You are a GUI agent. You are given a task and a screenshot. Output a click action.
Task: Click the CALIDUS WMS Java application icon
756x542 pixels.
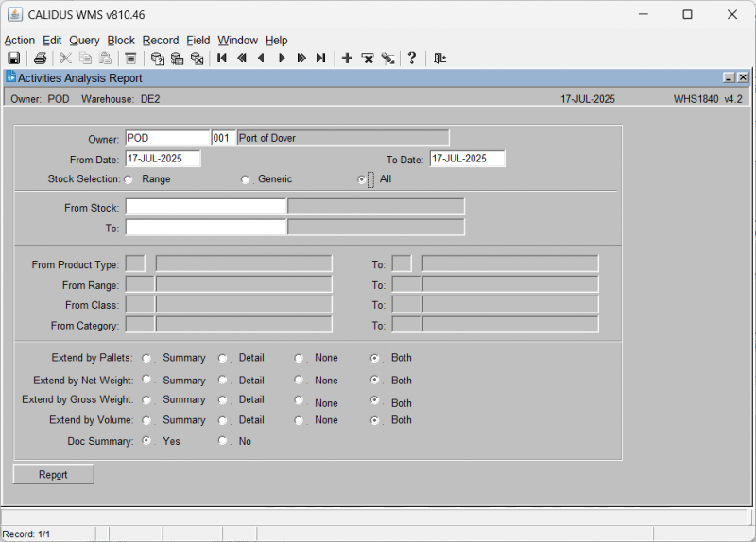(15, 14)
